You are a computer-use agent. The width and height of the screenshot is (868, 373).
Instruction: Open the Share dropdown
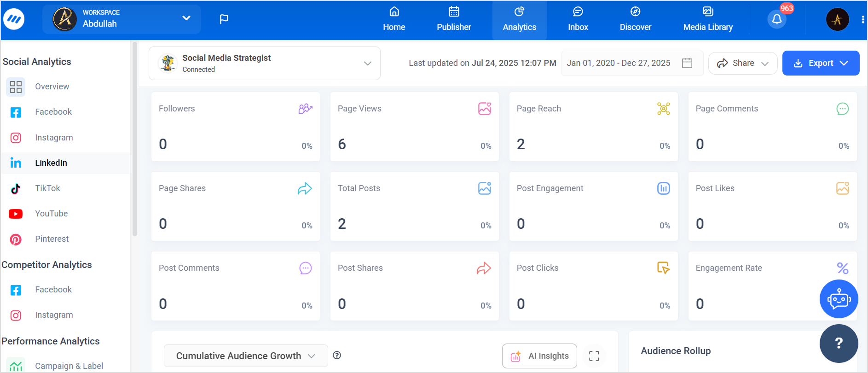pos(743,63)
